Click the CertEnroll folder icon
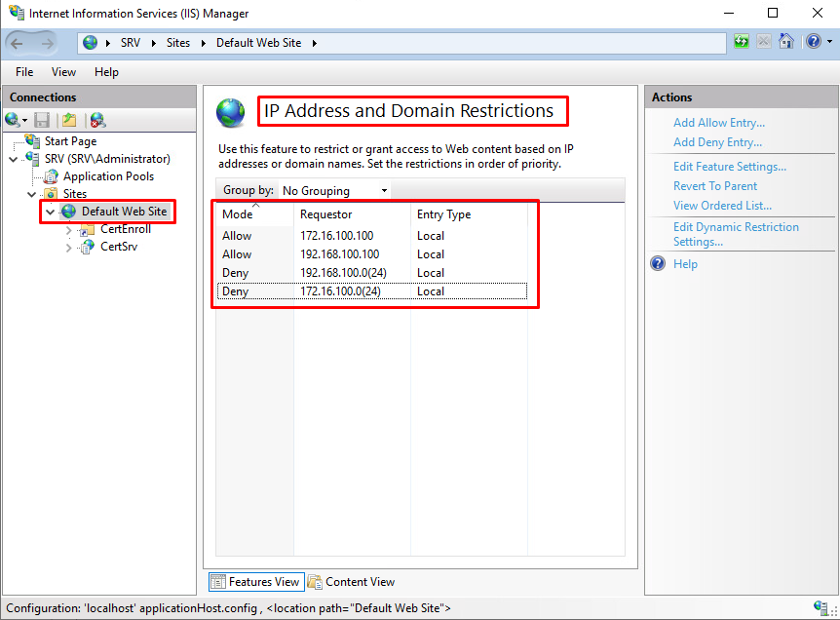The image size is (840, 620). (87, 230)
